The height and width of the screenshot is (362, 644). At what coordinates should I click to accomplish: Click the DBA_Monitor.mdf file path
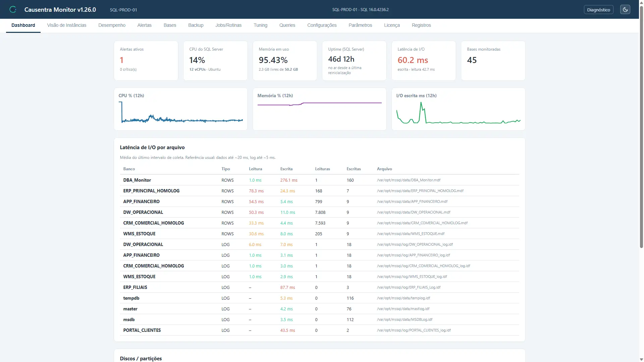[409, 180]
